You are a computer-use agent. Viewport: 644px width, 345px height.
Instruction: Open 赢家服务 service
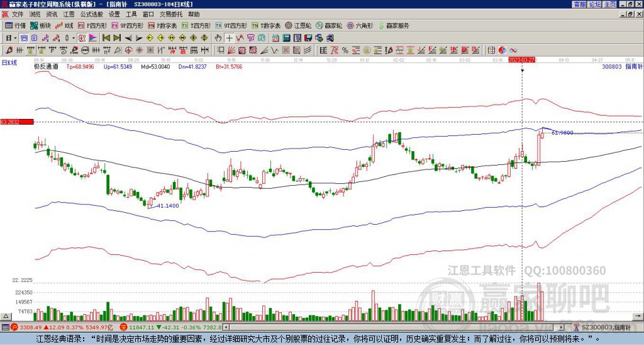[394, 25]
